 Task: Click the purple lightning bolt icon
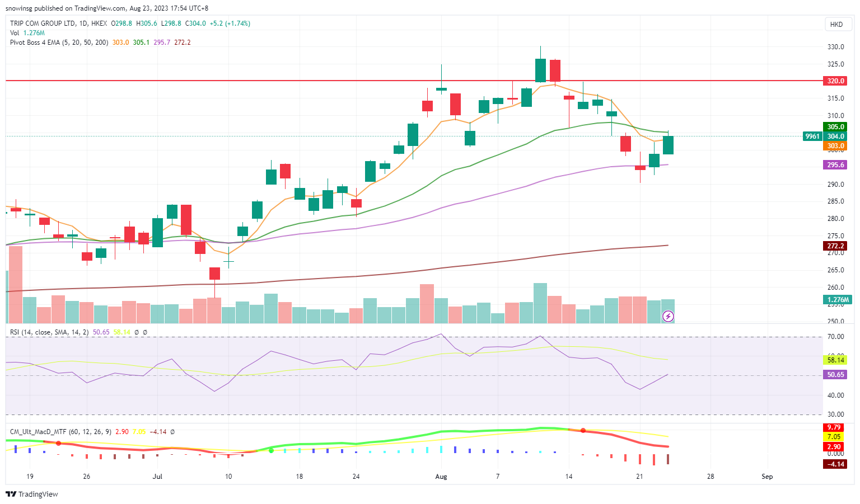[x=668, y=317]
